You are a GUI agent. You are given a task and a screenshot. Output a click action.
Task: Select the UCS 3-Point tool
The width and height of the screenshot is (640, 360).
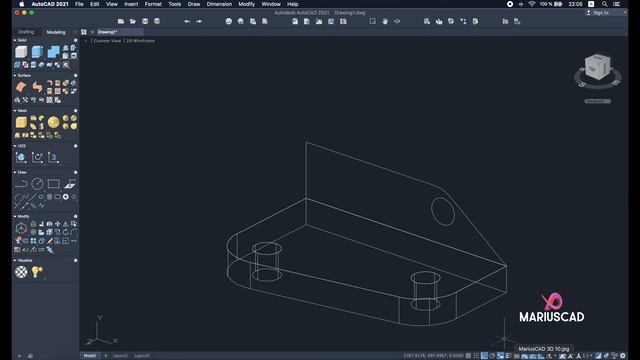tap(53, 158)
